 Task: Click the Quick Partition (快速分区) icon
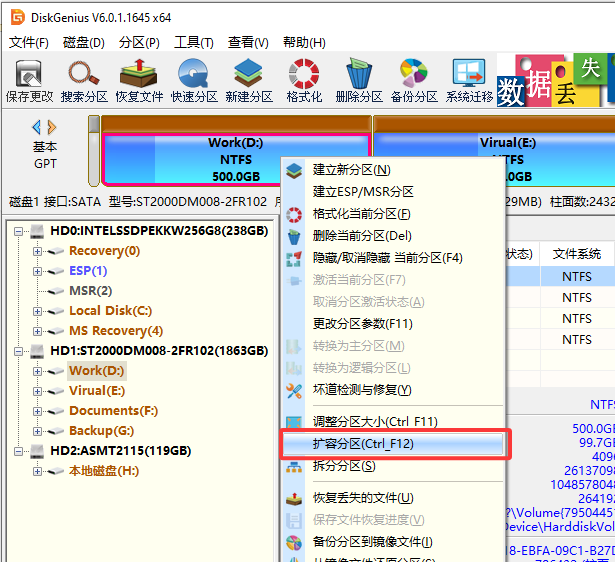[x=193, y=80]
